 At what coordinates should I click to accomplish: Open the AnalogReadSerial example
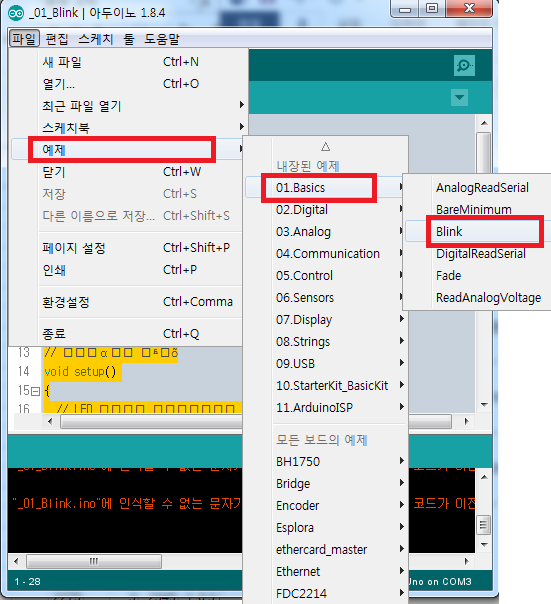tap(478, 188)
